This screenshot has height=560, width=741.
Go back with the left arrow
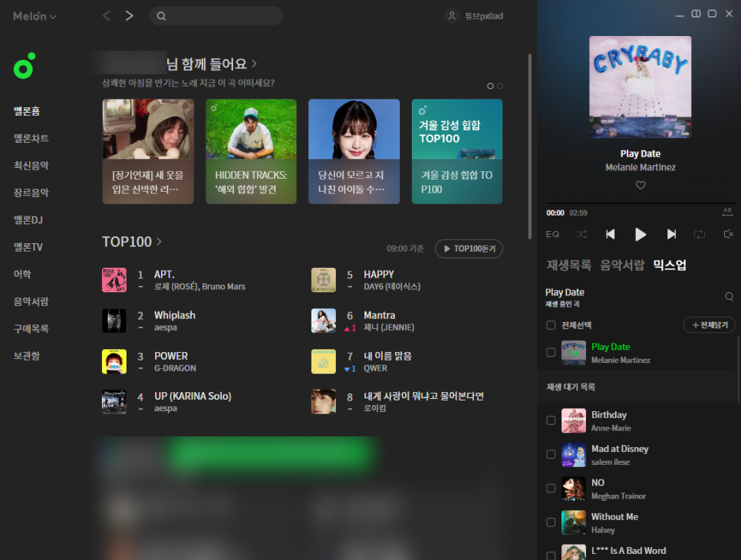[107, 16]
